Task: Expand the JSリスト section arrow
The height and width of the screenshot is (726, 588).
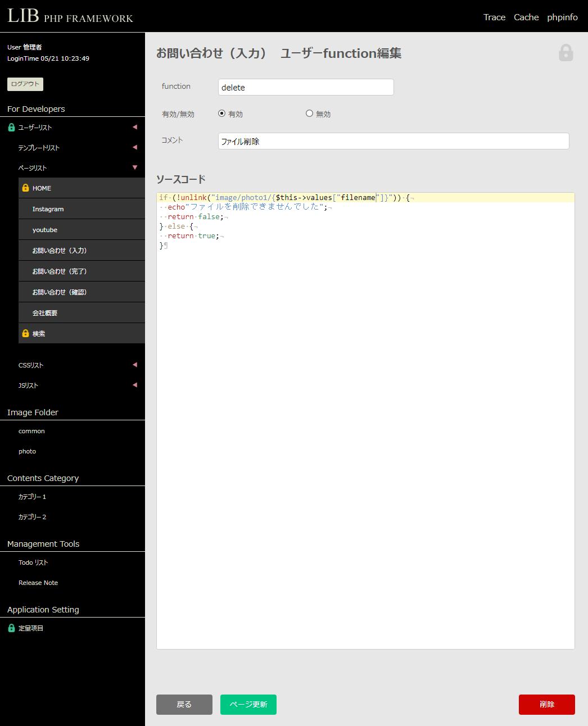Action: pos(135,385)
